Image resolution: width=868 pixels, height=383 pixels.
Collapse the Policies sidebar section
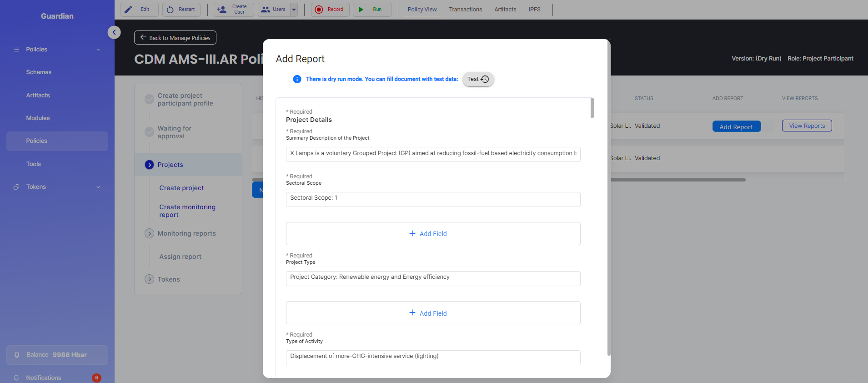(x=98, y=50)
